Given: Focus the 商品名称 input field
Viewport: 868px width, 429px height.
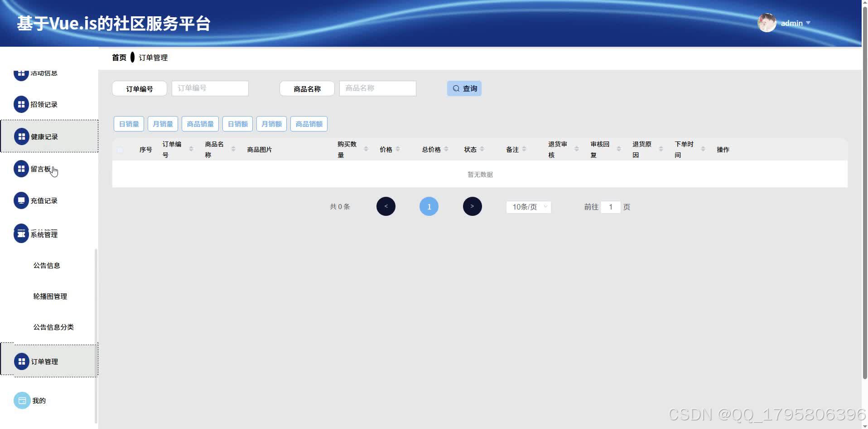Looking at the screenshot, I should tap(378, 88).
